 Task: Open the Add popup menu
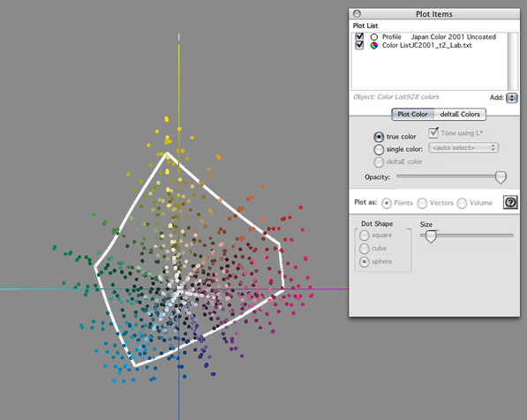pos(511,98)
